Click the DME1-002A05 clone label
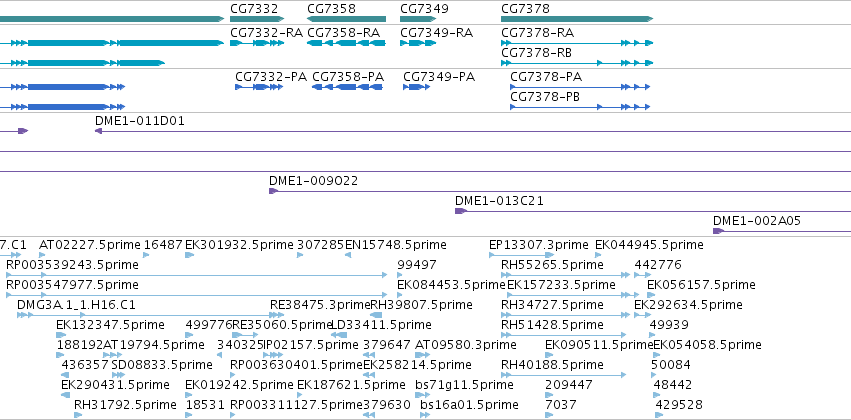Viewport: 851px width, 420px height. pos(757,221)
